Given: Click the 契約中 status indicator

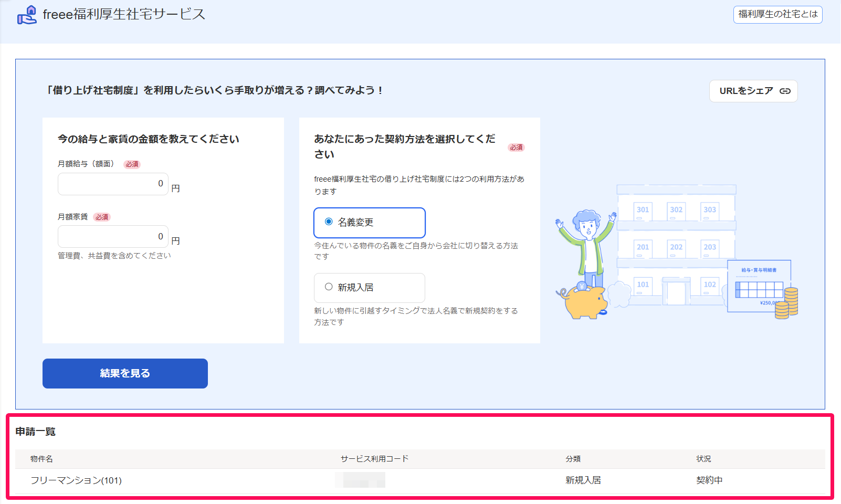Looking at the screenshot, I should [x=709, y=479].
